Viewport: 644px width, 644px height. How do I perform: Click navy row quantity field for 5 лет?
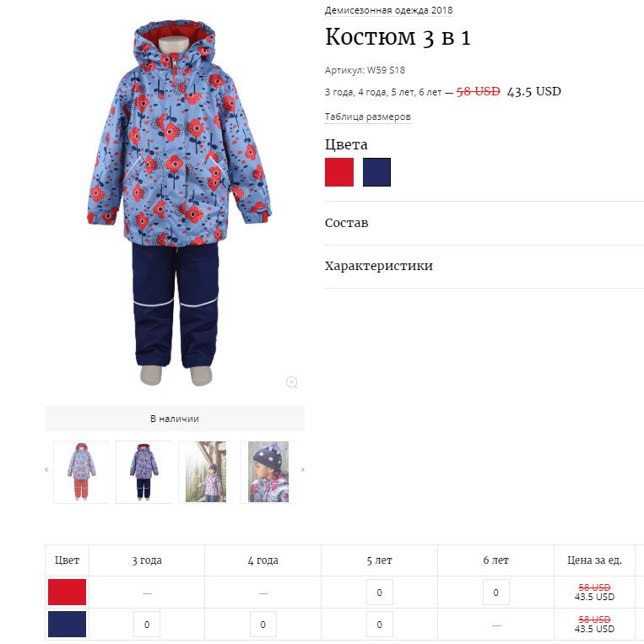tap(380, 625)
